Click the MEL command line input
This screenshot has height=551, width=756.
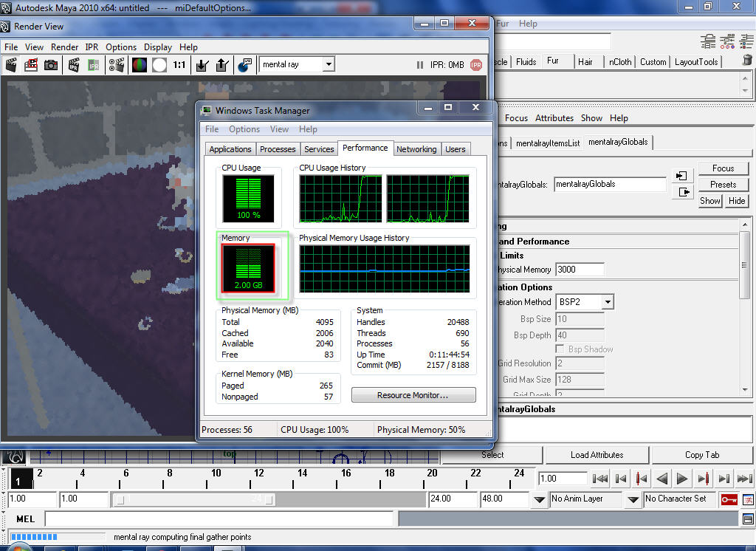pyautogui.click(x=219, y=519)
